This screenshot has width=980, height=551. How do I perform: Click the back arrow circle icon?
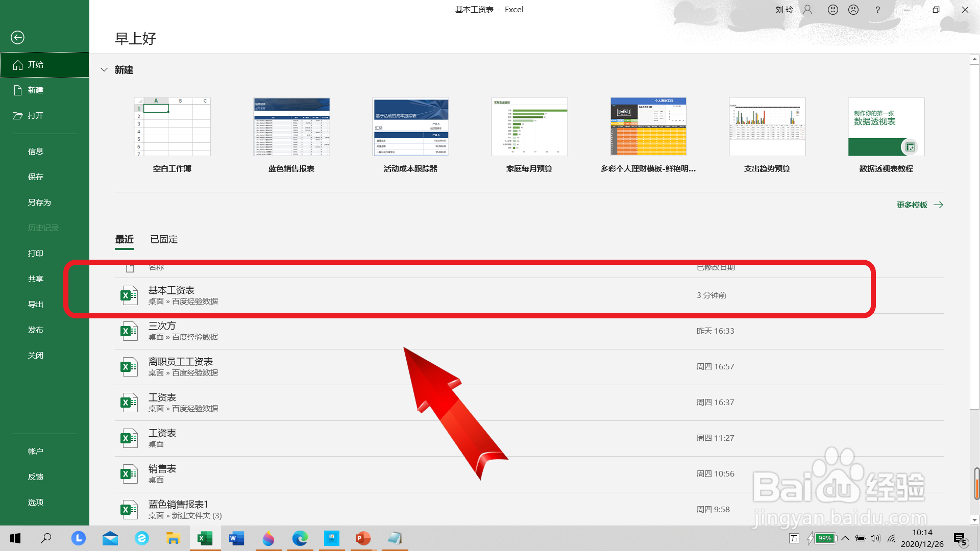(x=17, y=37)
